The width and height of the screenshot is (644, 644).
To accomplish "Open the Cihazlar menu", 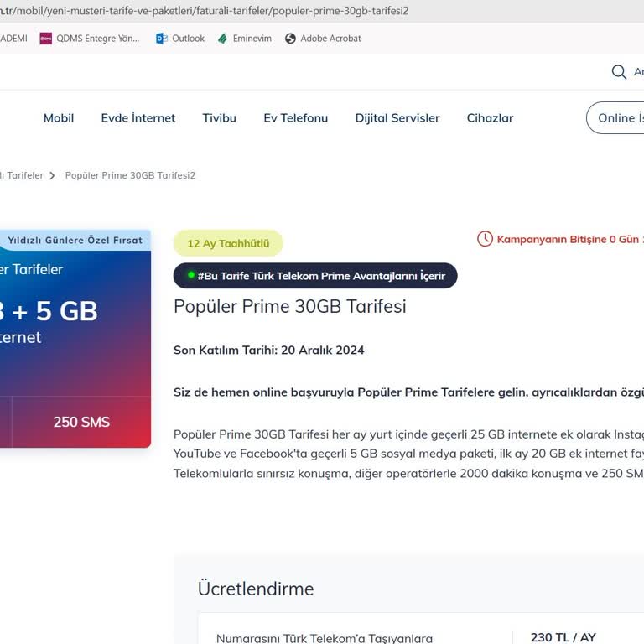I will (x=490, y=118).
